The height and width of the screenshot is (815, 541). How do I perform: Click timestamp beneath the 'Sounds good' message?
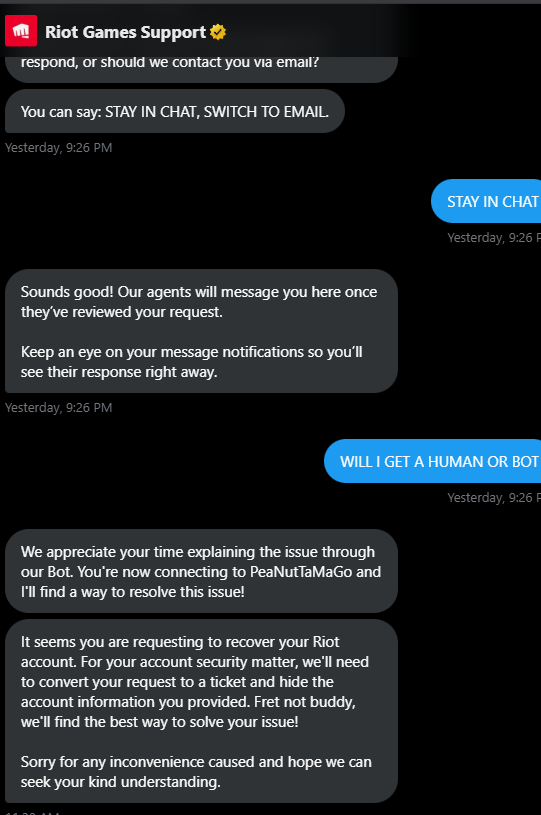coord(58,408)
